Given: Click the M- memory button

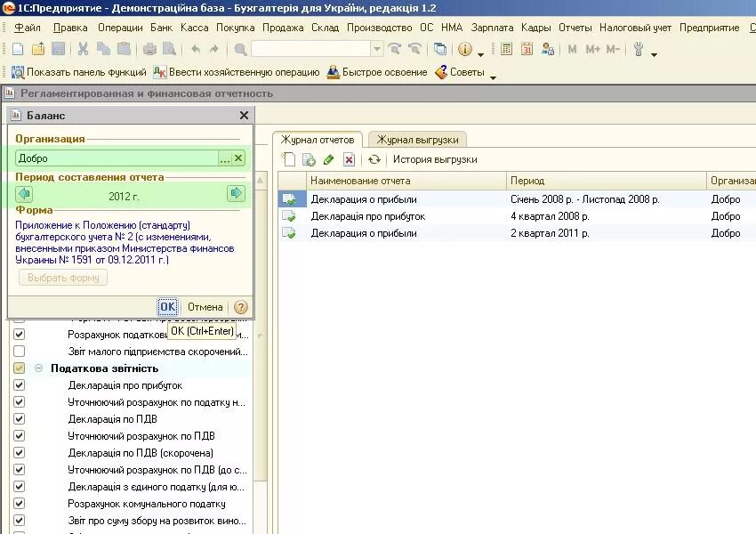Looking at the screenshot, I should click(612, 49).
